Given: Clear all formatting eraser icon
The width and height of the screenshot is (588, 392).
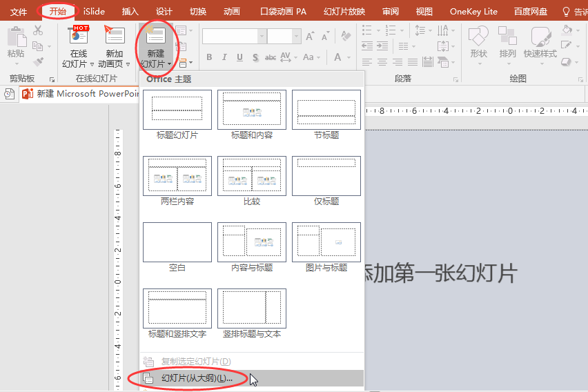Looking at the screenshot, I should click(x=346, y=36).
